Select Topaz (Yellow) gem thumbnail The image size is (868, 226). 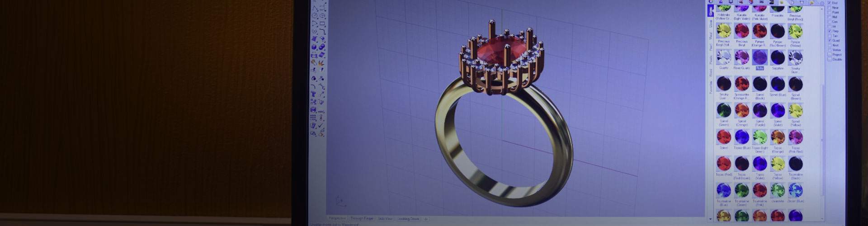tap(777, 163)
